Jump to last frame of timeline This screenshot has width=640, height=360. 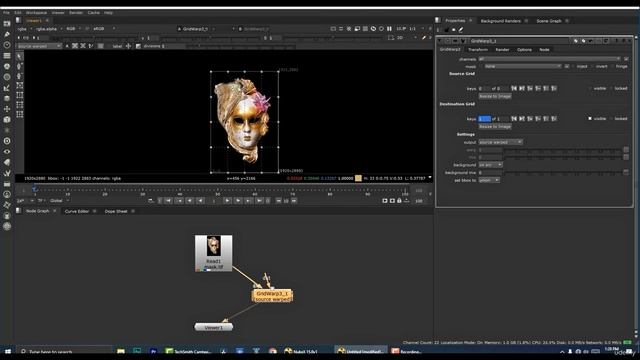pos(259,200)
